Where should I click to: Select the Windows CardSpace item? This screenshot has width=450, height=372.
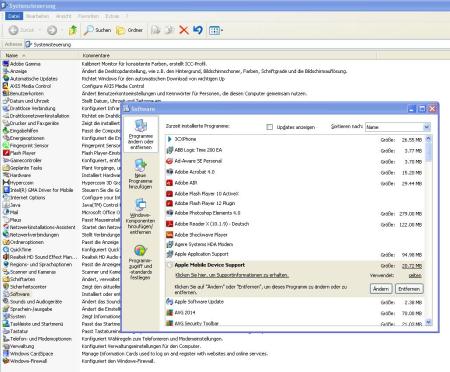tap(28, 353)
